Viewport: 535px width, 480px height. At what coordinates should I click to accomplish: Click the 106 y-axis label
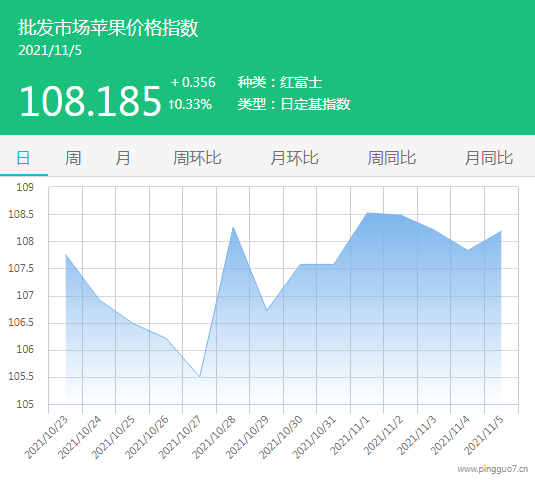tap(25, 350)
